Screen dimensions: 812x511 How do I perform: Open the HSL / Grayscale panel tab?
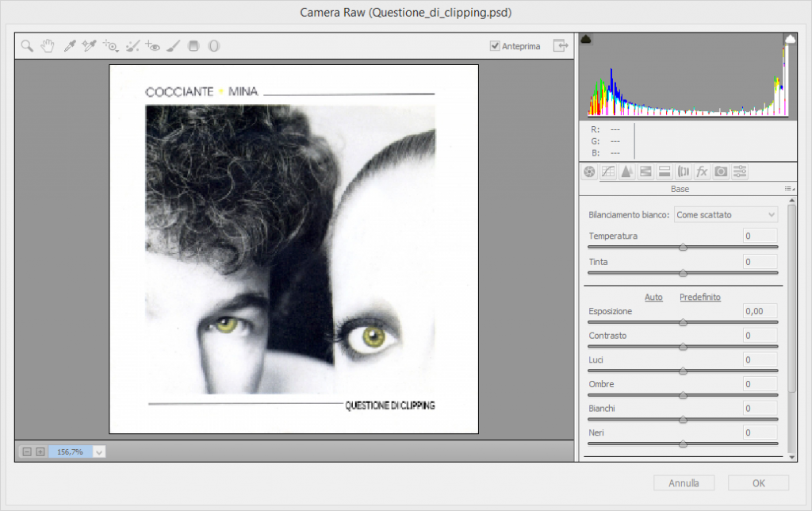coord(645,171)
